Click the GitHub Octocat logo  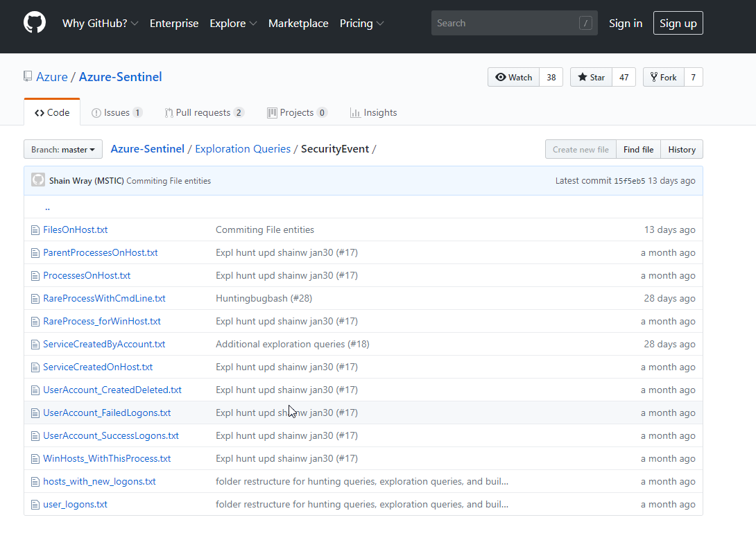tap(35, 23)
